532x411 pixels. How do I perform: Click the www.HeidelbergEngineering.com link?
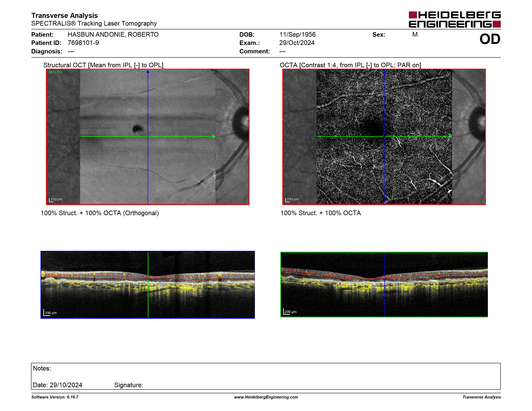click(x=266, y=397)
